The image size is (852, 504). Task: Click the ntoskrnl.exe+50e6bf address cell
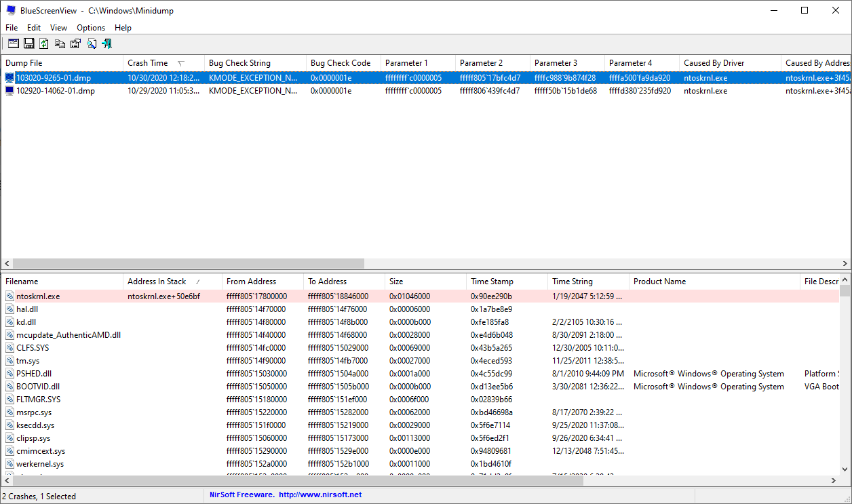point(163,296)
